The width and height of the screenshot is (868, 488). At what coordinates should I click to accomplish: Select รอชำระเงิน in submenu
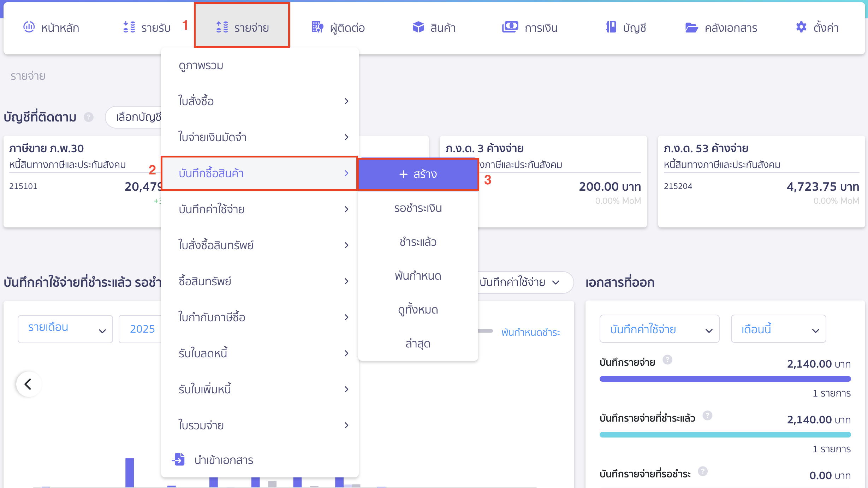[418, 208]
